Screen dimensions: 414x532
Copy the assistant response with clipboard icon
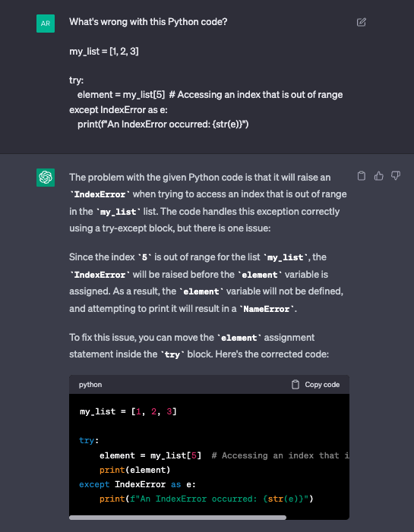pyautogui.click(x=362, y=176)
